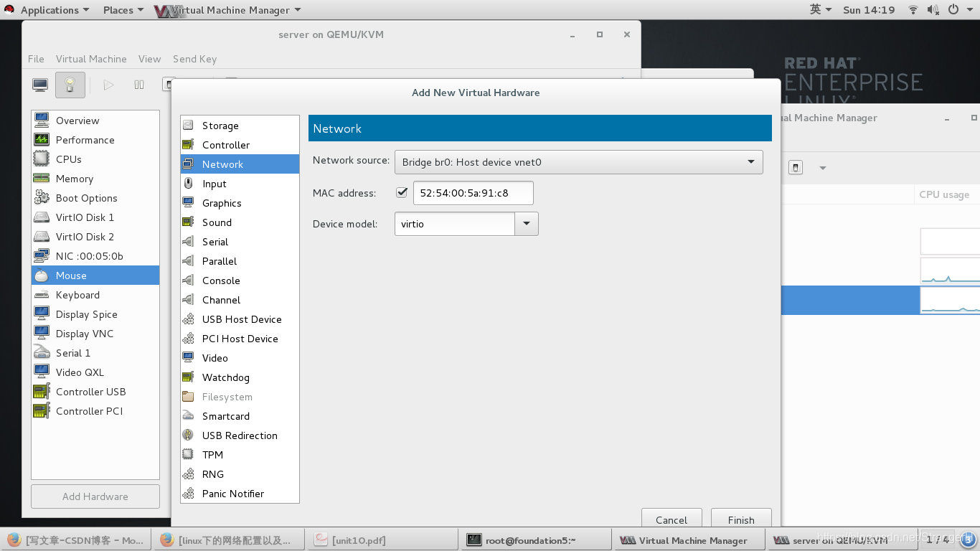Open the Virtual Machine menu
Image resolution: width=980 pixels, height=551 pixels.
(x=91, y=59)
